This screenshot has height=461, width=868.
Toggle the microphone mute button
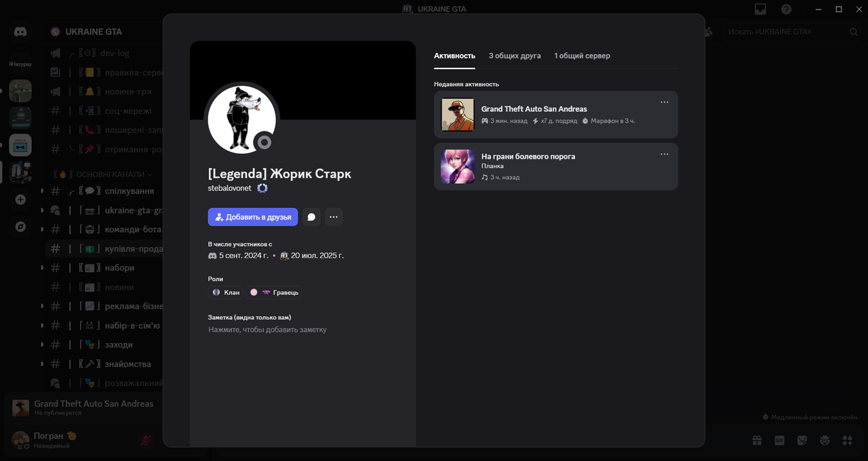pyautogui.click(x=146, y=440)
